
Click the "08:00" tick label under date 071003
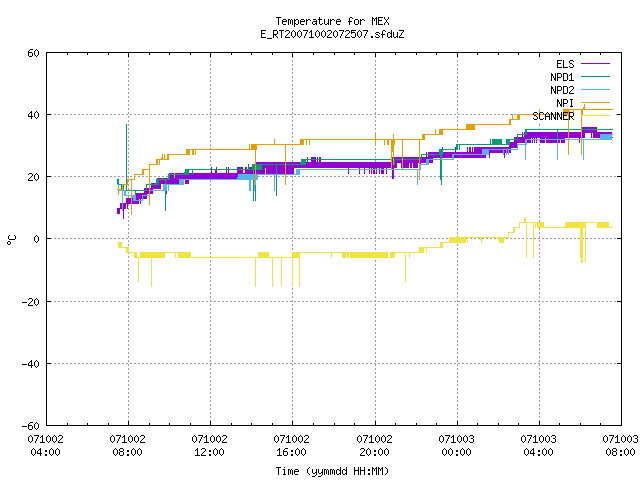pyautogui.click(x=620, y=452)
